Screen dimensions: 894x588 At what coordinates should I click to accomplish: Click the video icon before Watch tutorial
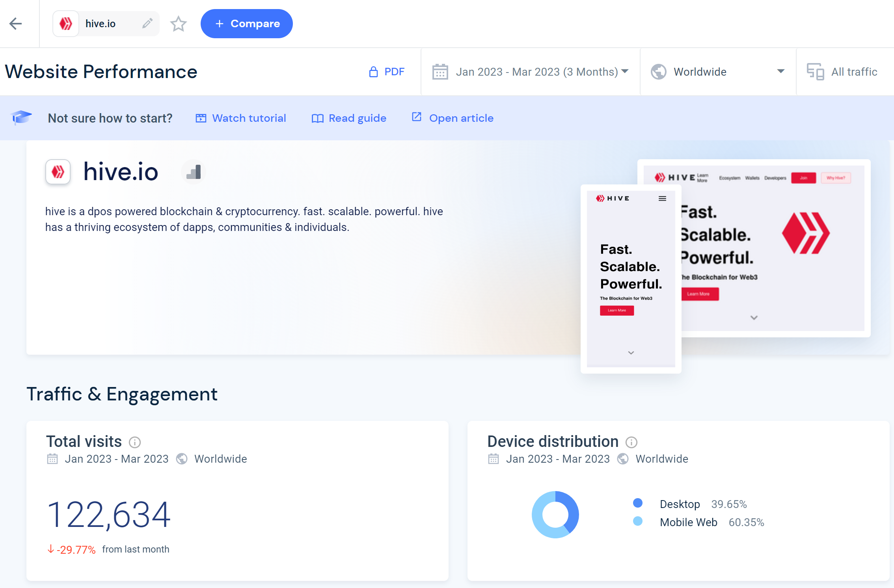(x=201, y=118)
